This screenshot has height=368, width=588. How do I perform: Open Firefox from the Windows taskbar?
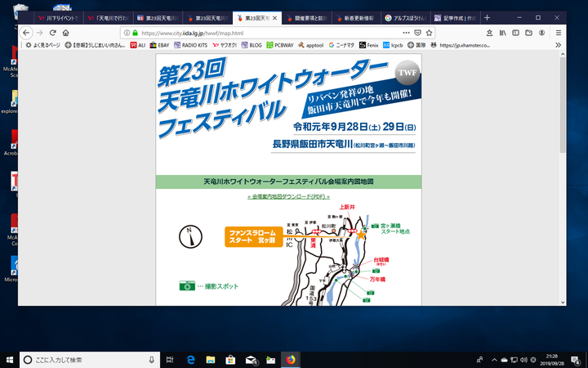[291, 359]
